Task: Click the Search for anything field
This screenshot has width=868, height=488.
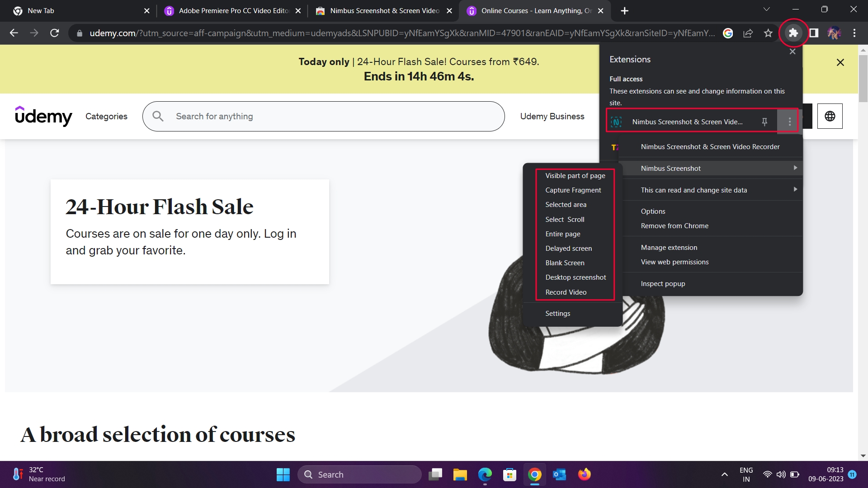Action: [324, 116]
